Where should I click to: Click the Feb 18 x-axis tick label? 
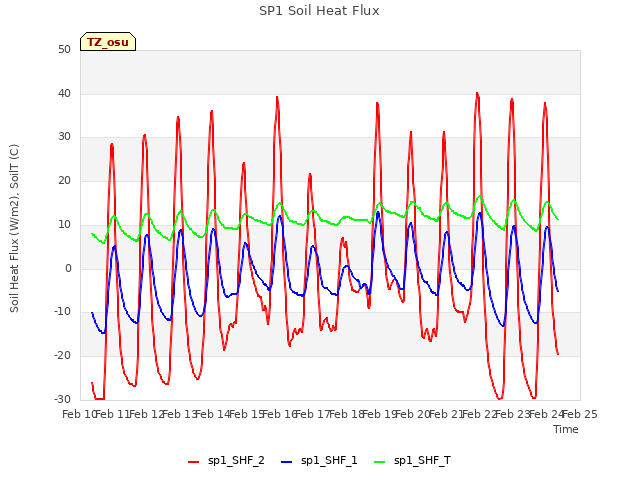tap(346, 414)
